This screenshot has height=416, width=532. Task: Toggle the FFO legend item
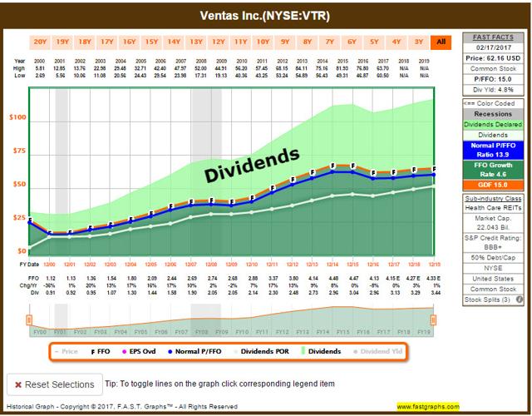click(x=101, y=351)
